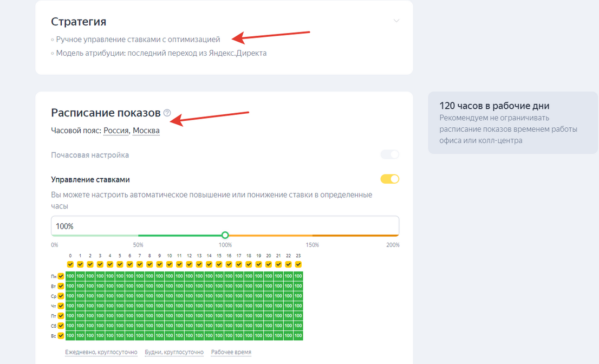The height and width of the screenshot is (364, 599).
Task: Uncheck the hour 0 column checkbox
Action: (x=70, y=264)
